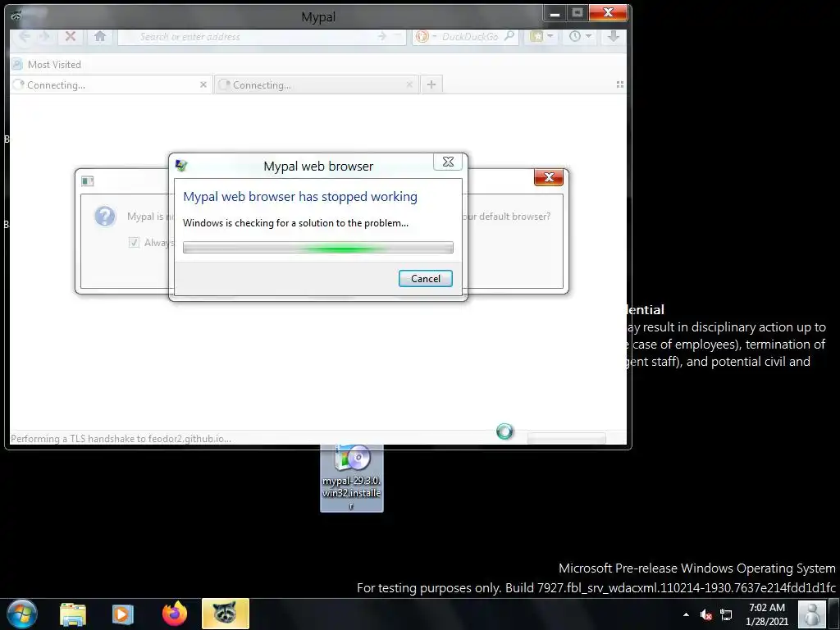The image size is (840, 630).
Task: Open the clock showing 7:02 AM
Action: click(767, 614)
